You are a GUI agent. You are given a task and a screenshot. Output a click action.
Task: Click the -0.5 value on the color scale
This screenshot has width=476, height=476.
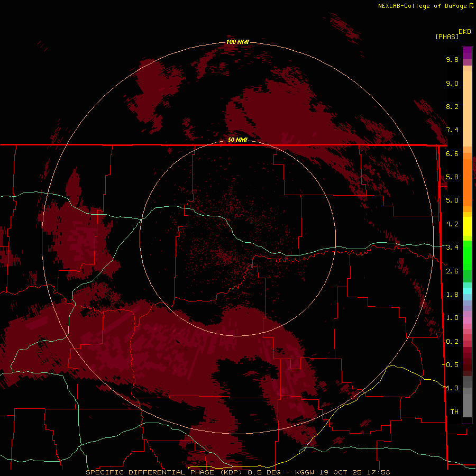(x=450, y=365)
